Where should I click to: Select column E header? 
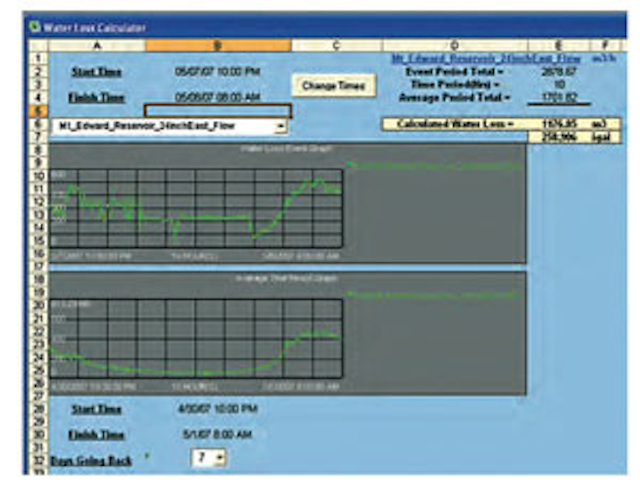tap(558, 45)
